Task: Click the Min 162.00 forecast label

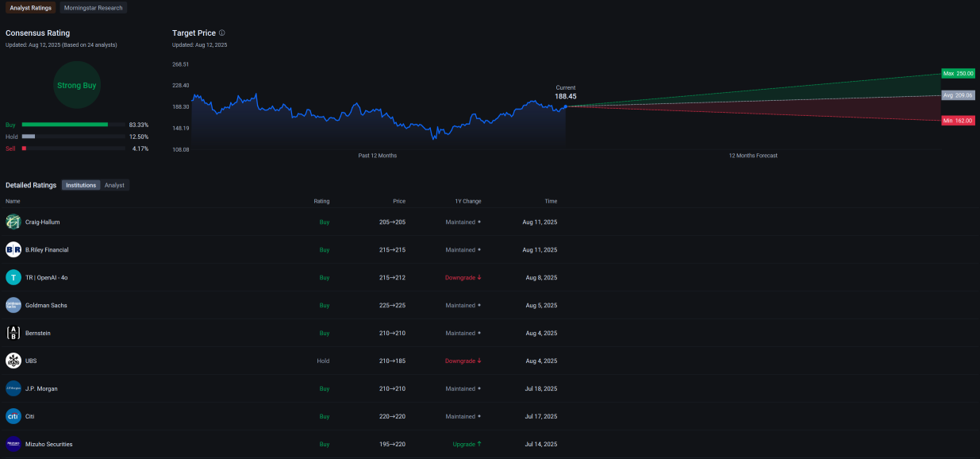Action: pyautogui.click(x=959, y=121)
